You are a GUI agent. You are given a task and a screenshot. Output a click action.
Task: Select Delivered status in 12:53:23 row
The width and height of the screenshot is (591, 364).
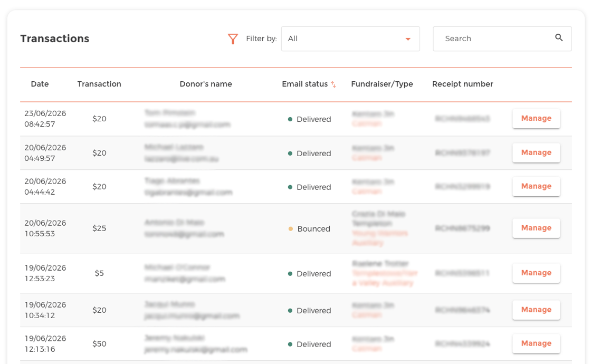coord(309,274)
